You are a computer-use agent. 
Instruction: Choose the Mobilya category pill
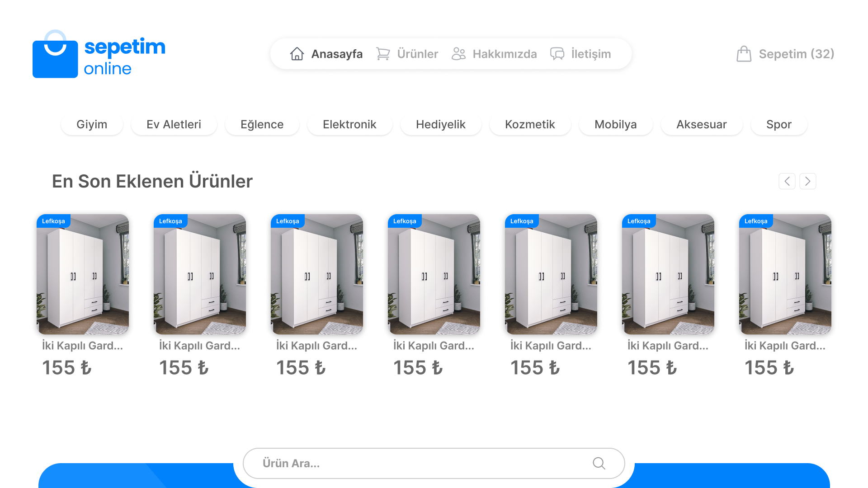pos(615,124)
